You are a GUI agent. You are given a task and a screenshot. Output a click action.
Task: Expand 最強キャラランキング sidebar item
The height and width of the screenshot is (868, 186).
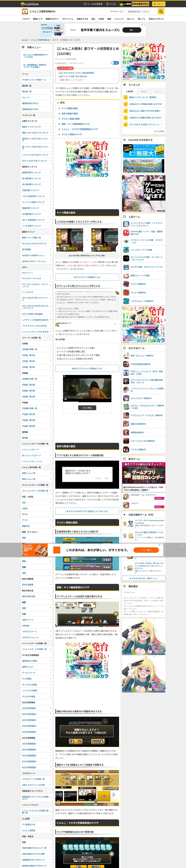[37, 127]
